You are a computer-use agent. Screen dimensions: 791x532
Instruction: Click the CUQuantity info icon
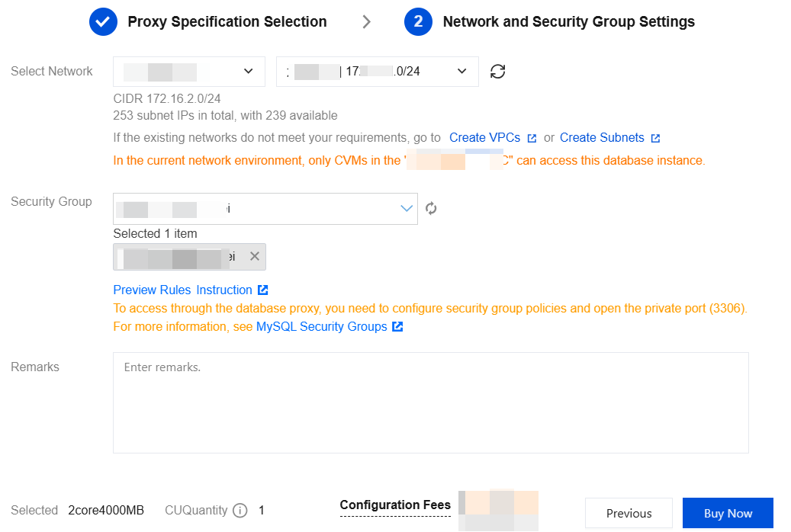(x=240, y=511)
